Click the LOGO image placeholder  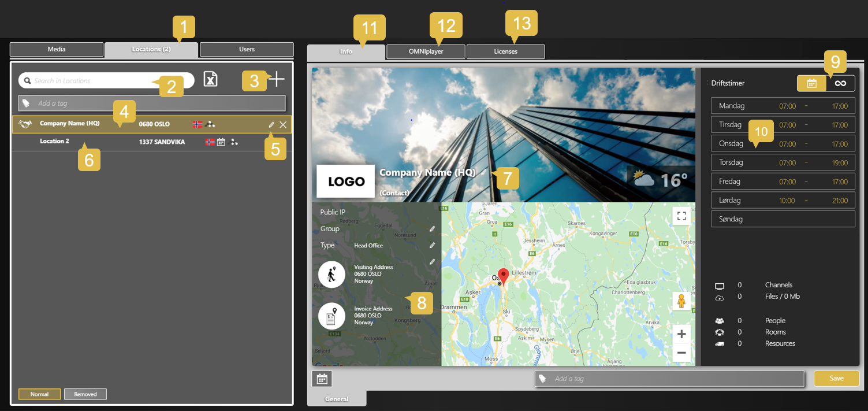point(346,182)
